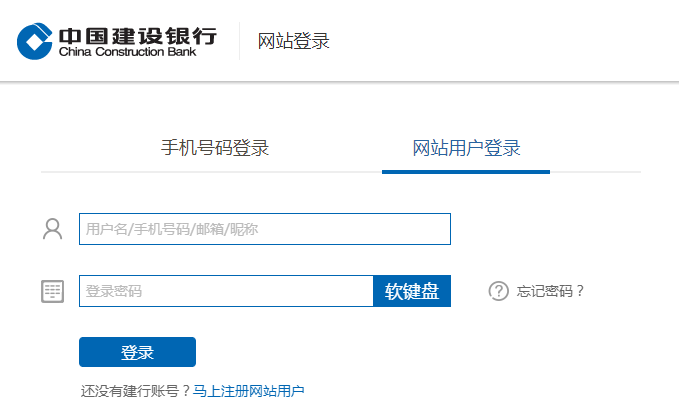Click the user silhouette icon beside username
The image size is (679, 407).
click(52, 229)
